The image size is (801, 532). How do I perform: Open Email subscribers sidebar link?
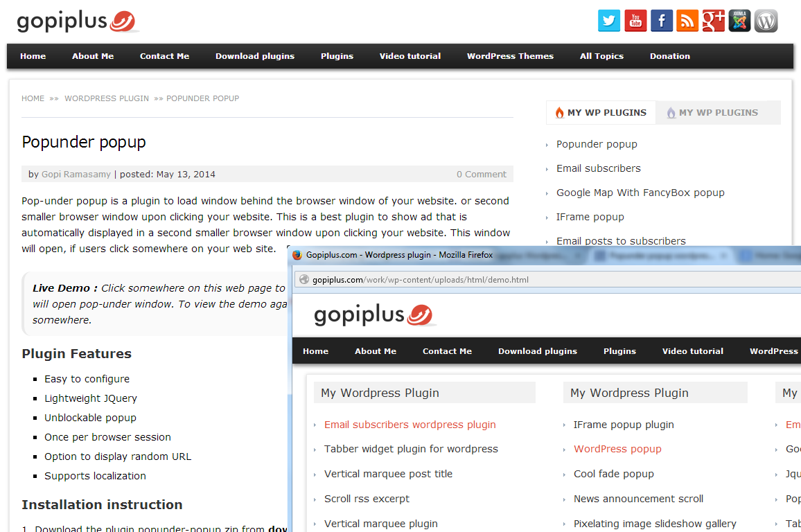[598, 168]
